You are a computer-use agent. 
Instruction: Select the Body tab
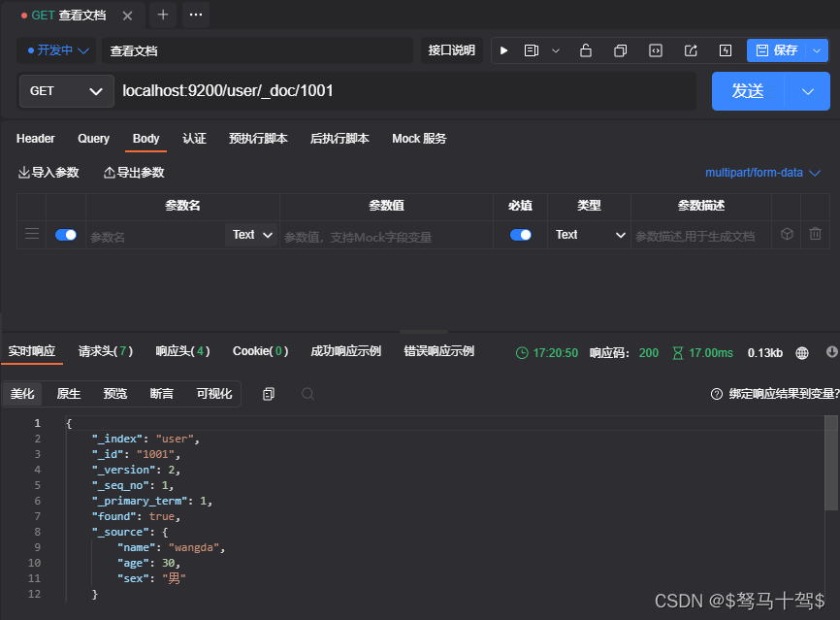point(145,139)
